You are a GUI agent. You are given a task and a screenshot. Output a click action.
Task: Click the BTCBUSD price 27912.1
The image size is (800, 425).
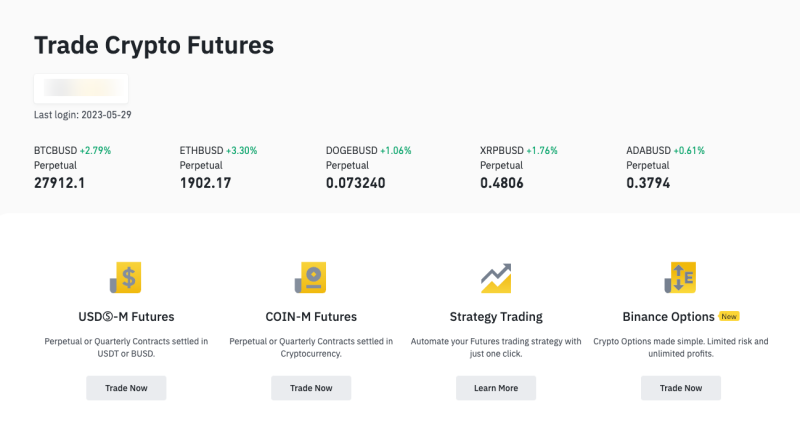[x=60, y=183]
